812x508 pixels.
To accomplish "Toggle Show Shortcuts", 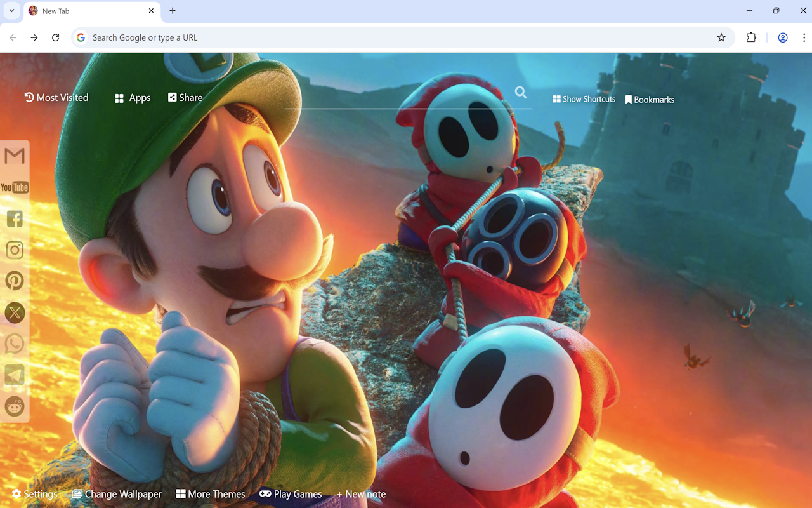I will point(583,99).
